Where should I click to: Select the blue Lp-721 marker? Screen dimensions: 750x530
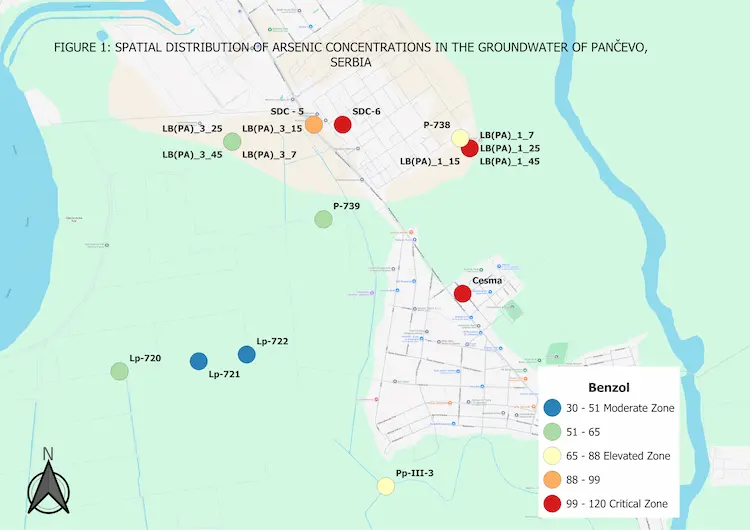pos(198,361)
